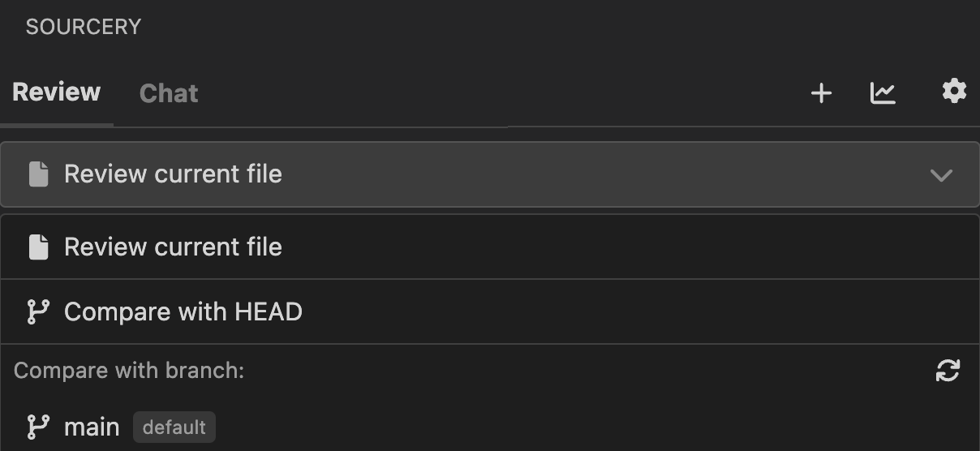Image resolution: width=980 pixels, height=451 pixels.
Task: Click the git branch icon beside main
Action: click(38, 427)
